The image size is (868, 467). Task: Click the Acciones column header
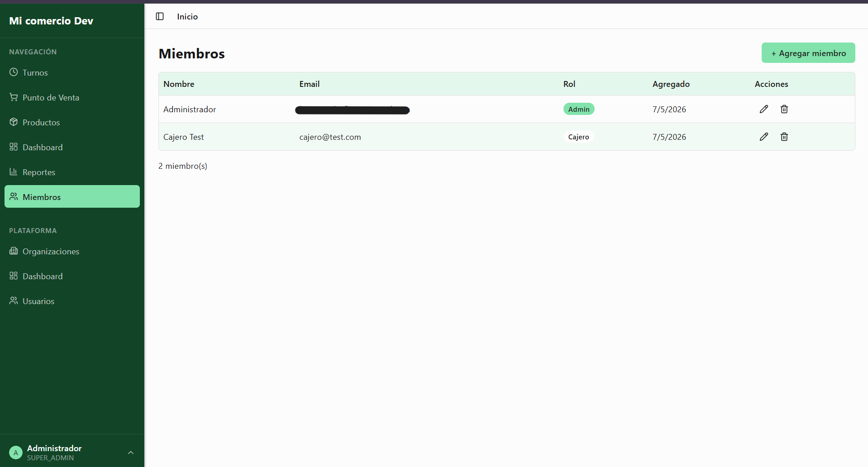coord(771,84)
